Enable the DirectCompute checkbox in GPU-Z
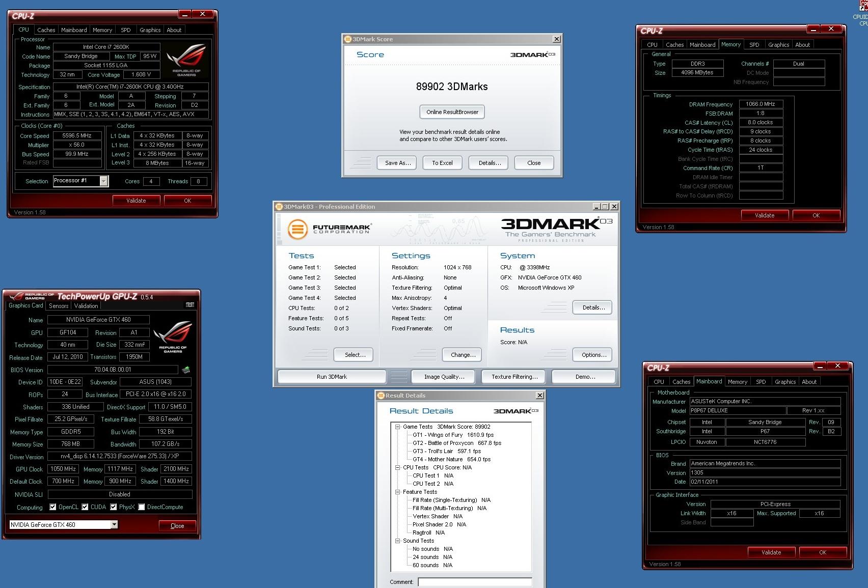The image size is (868, 588). pos(142,507)
